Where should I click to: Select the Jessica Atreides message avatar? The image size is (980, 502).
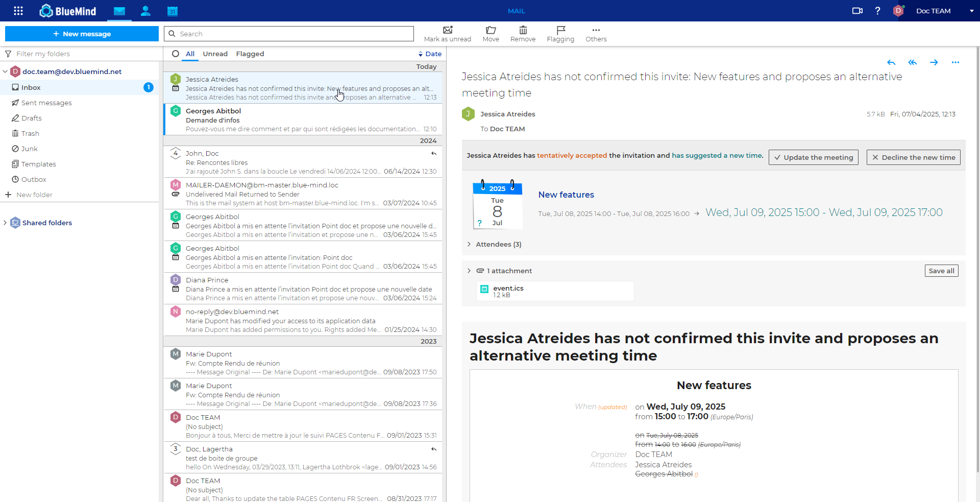(176, 79)
